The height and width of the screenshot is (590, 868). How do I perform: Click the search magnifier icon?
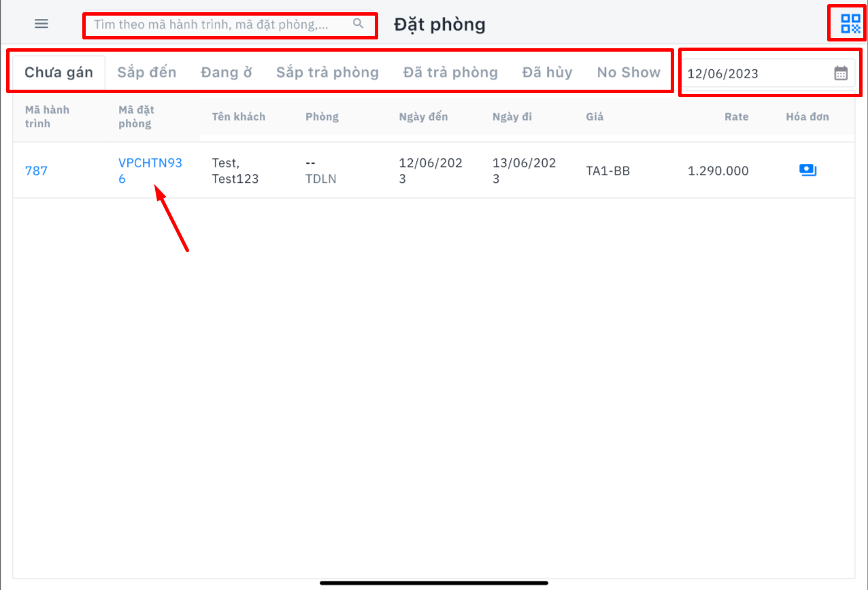[358, 24]
